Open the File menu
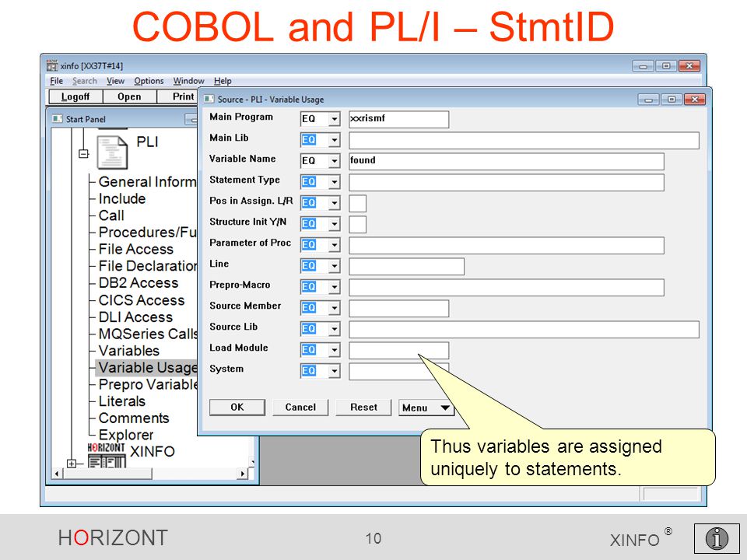 tap(56, 81)
